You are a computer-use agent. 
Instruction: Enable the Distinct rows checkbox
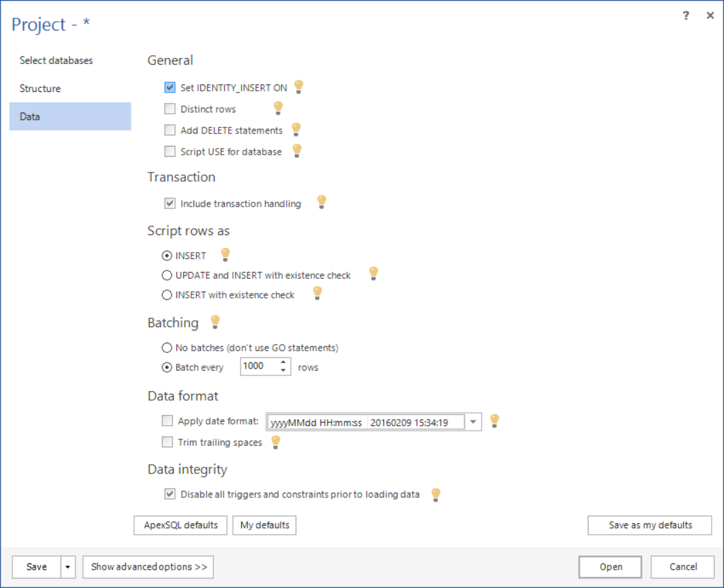coord(170,109)
